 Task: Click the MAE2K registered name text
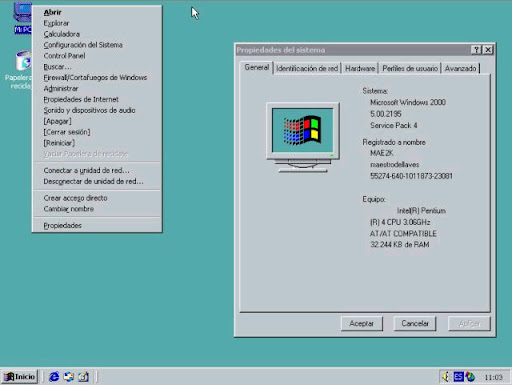point(382,153)
